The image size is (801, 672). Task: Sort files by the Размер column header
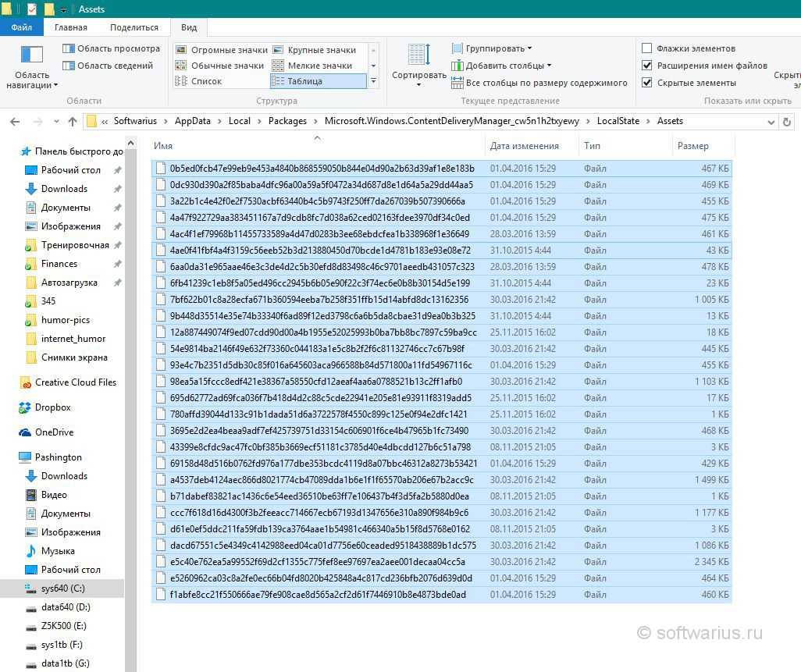[693, 146]
